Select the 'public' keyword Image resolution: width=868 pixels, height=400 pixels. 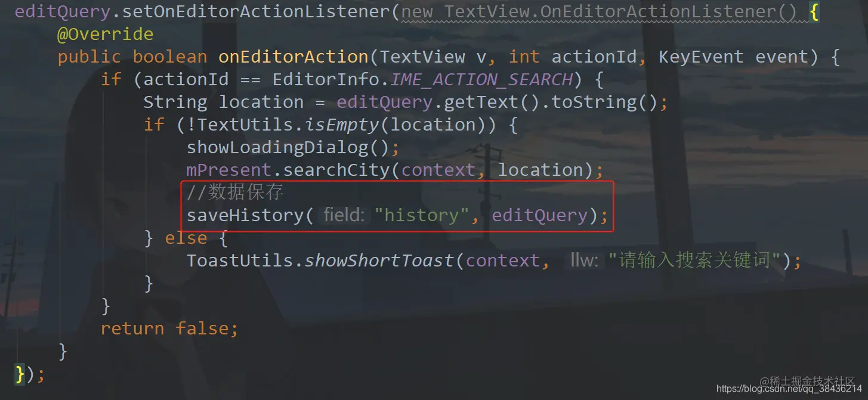89,57
